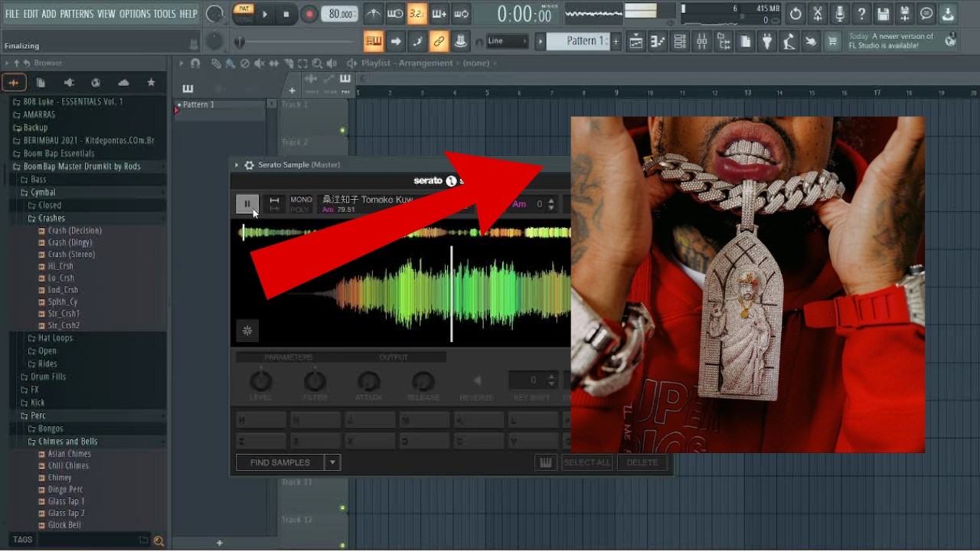Open the OPTIONS menu
Screen dimensions: 980x551
tap(135, 14)
